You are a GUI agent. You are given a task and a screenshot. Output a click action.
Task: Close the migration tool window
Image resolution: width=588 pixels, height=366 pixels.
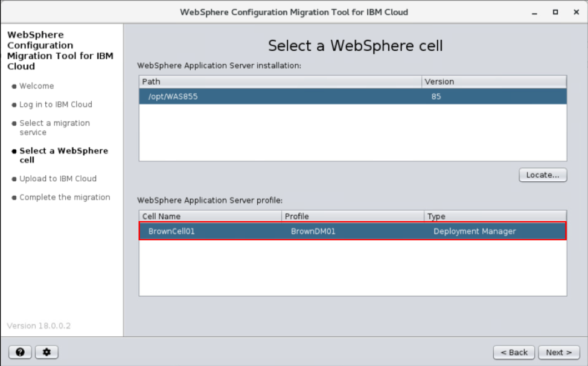pyautogui.click(x=574, y=12)
